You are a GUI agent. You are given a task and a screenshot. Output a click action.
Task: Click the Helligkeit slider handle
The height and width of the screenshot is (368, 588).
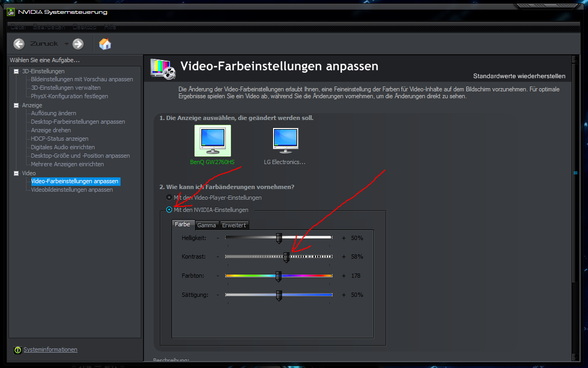279,238
